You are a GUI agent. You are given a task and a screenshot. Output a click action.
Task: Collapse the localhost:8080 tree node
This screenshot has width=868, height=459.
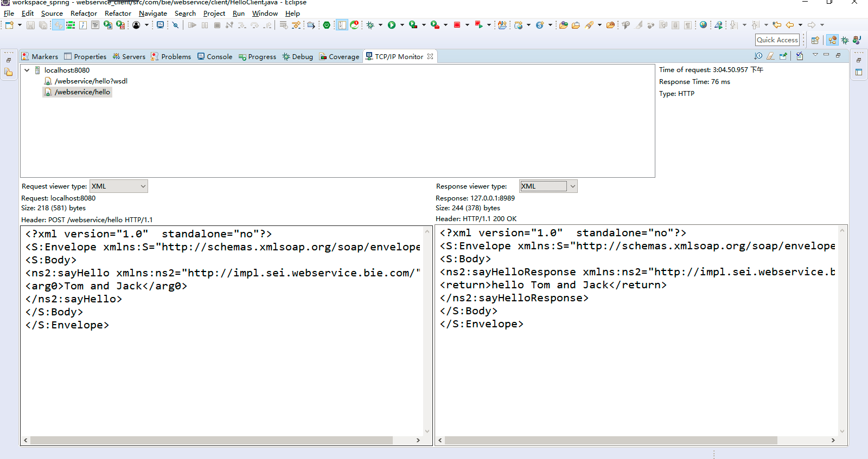click(x=27, y=70)
